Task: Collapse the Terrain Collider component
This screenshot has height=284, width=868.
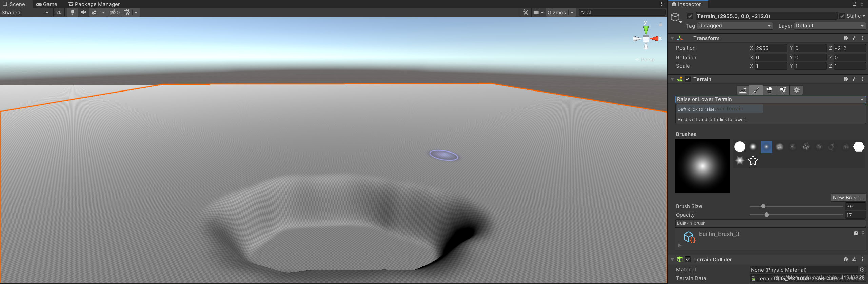Action: coord(672,259)
